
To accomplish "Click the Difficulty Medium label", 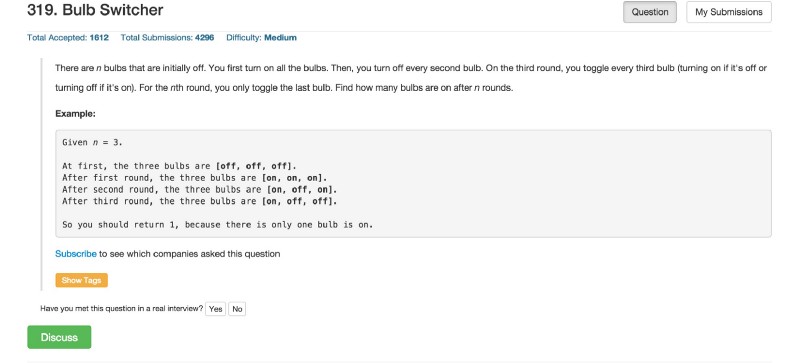I will [x=261, y=38].
